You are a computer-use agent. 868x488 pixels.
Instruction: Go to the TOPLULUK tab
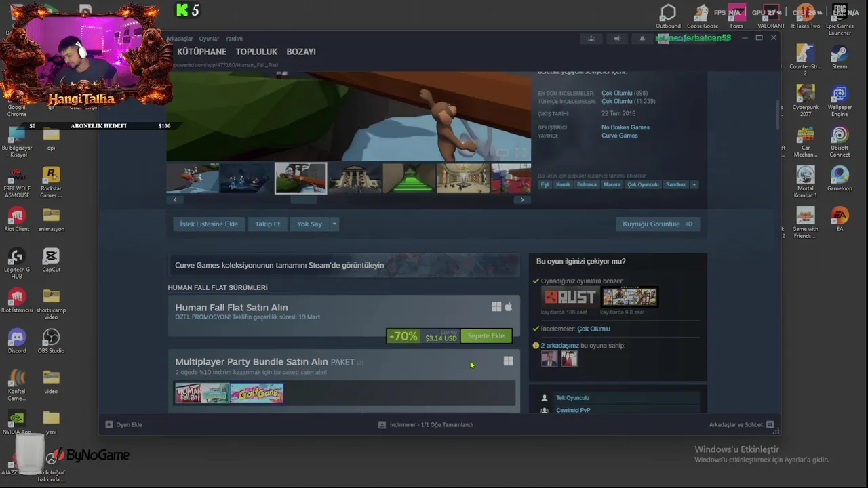click(x=256, y=52)
